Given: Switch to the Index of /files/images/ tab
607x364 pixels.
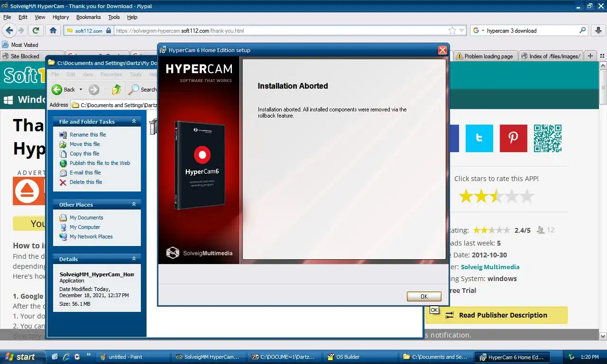Looking at the screenshot, I should 551,56.
